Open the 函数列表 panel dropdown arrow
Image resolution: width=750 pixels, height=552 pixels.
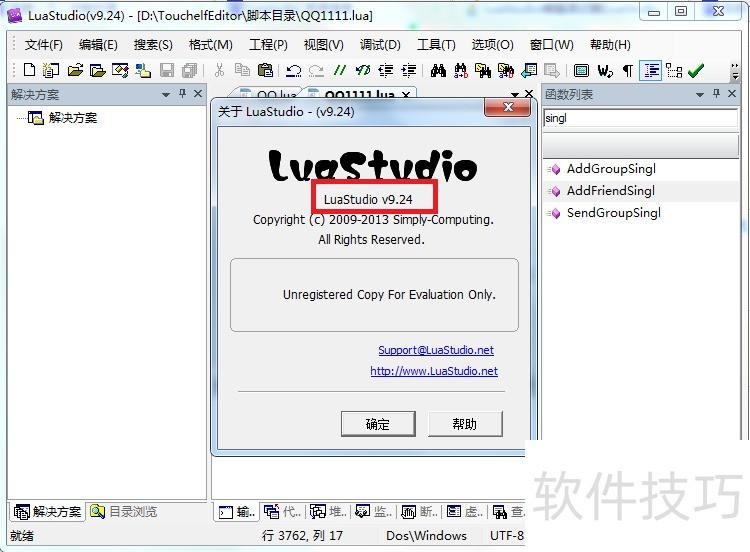click(x=700, y=95)
